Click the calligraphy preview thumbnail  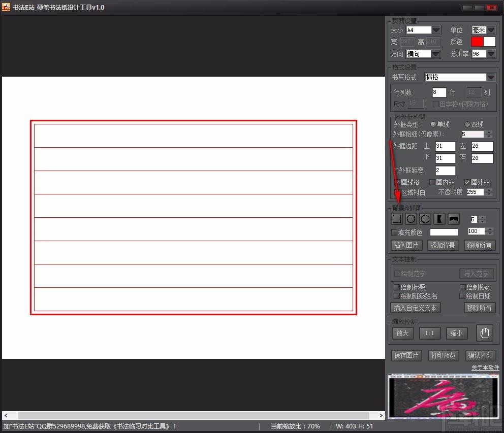[x=444, y=396]
